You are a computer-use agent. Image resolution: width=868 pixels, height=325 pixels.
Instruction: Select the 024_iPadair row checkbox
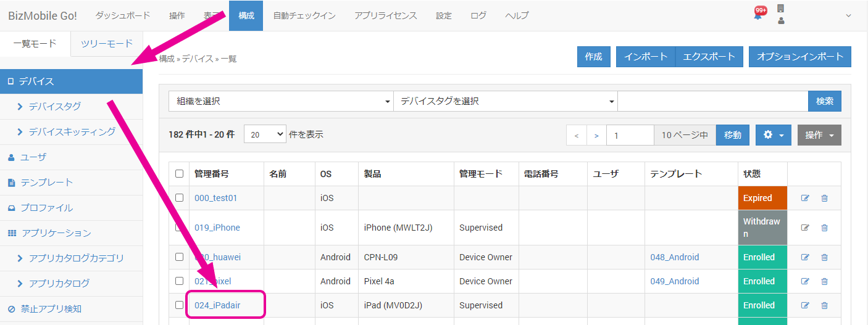pos(179,305)
